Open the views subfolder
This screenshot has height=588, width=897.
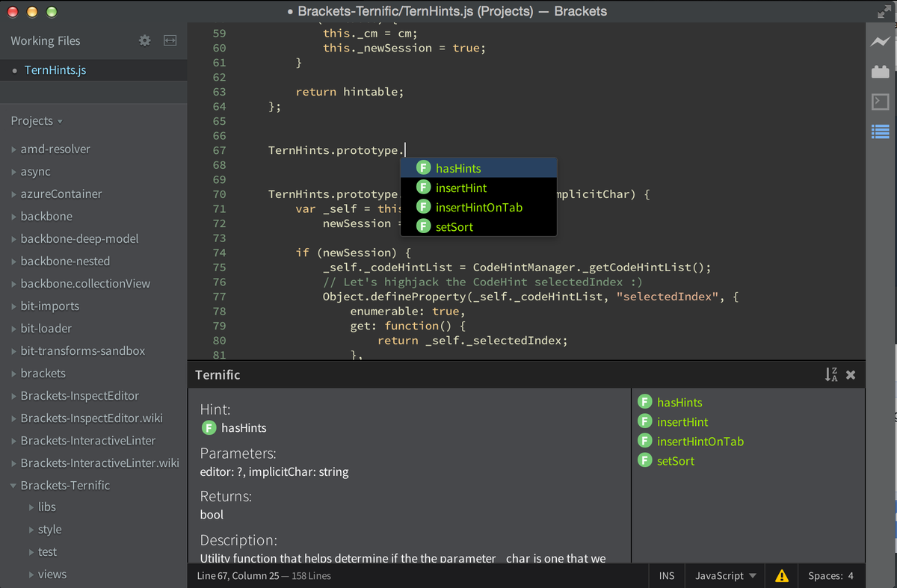click(x=52, y=575)
